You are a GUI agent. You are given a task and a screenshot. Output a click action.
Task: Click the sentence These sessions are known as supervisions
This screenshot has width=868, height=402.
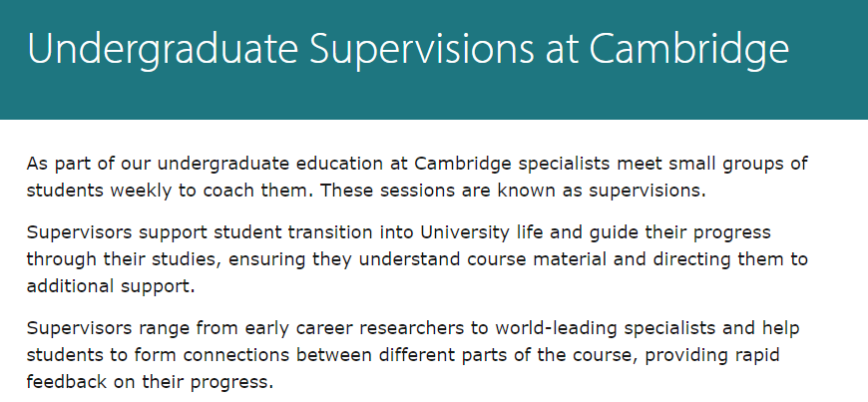pos(513,191)
